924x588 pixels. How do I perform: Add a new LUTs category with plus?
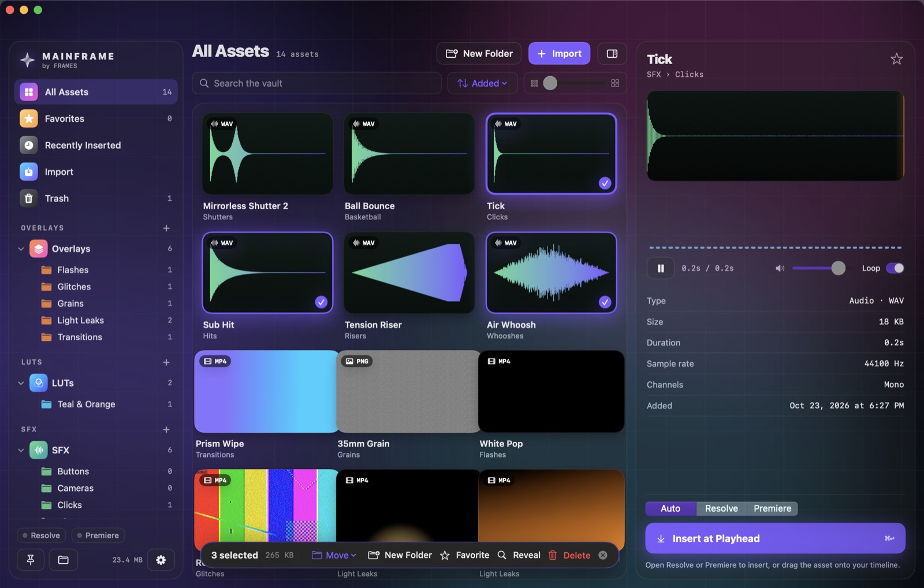coord(166,362)
